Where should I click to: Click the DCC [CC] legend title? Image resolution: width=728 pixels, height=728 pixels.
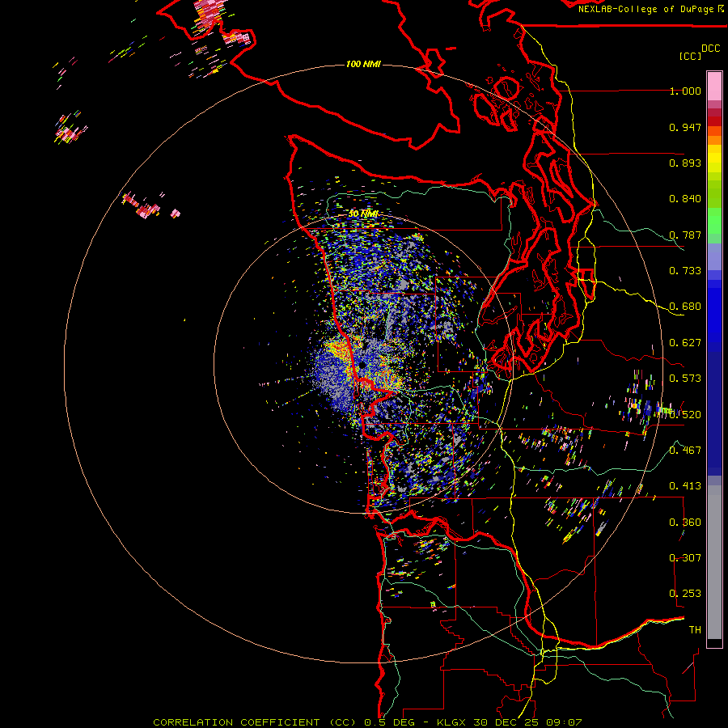[700, 52]
